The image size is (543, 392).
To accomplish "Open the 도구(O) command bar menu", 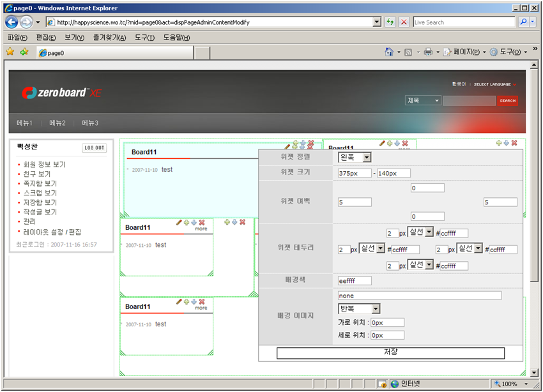I will [x=509, y=52].
